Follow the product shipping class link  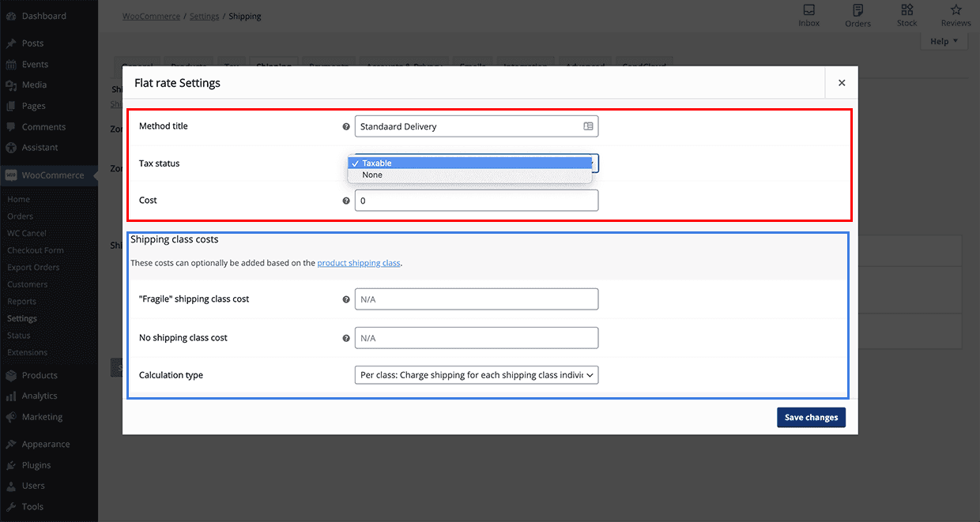tap(359, 263)
